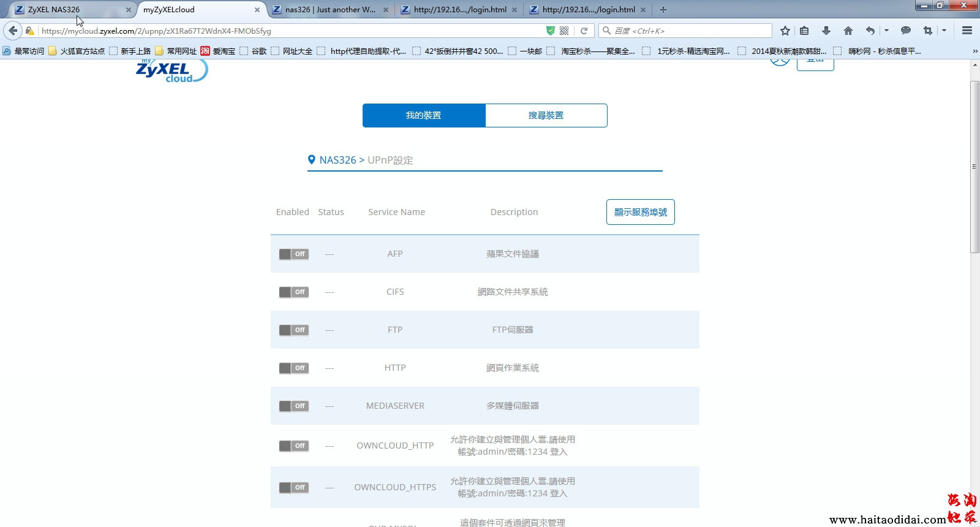
Task: Go back with the browser back arrow
Action: coord(13,31)
